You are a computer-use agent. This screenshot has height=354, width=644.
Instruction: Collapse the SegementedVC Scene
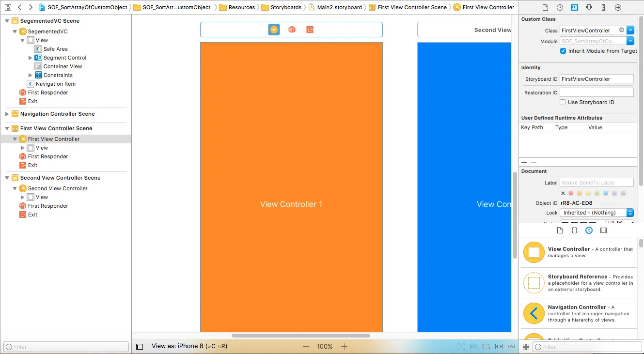7,21
